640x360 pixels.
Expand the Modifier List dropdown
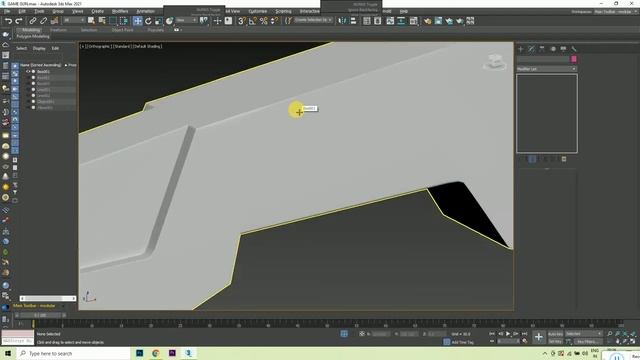coord(547,69)
